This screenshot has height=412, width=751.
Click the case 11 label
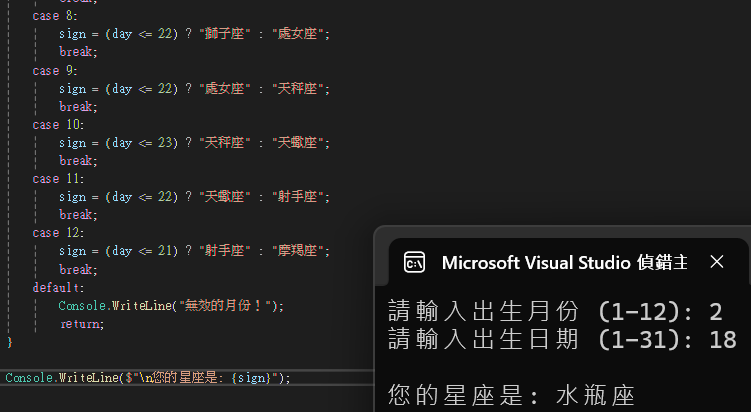click(58, 179)
